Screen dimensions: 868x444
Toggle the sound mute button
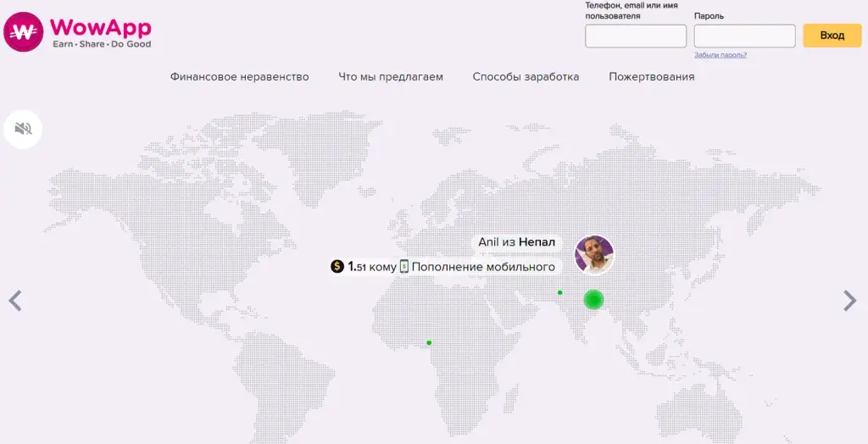(23, 129)
